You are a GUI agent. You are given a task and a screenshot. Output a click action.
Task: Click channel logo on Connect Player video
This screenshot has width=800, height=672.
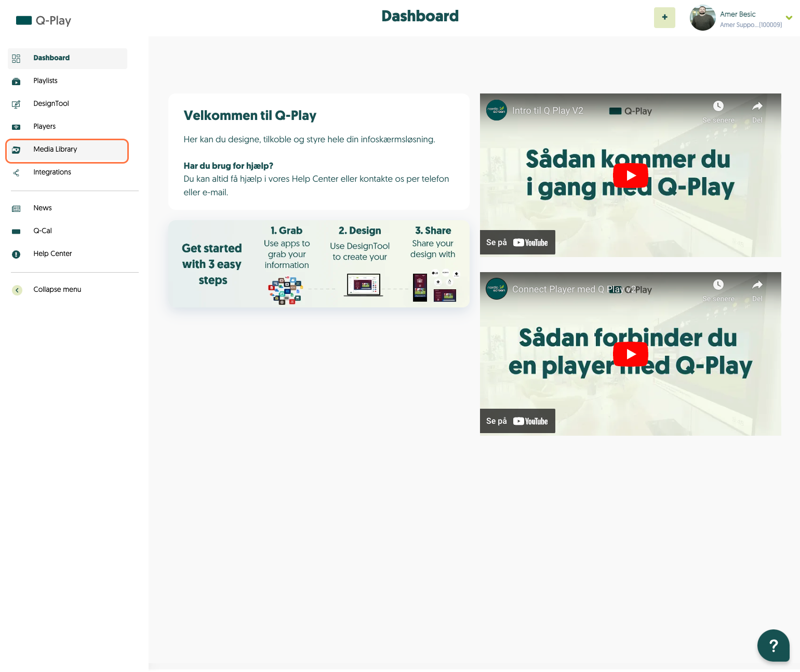tap(497, 289)
